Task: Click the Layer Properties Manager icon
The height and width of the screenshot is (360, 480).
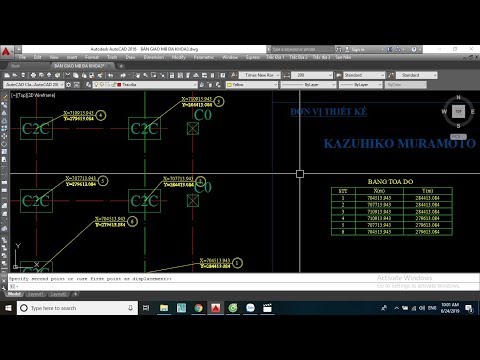Action: [88, 85]
